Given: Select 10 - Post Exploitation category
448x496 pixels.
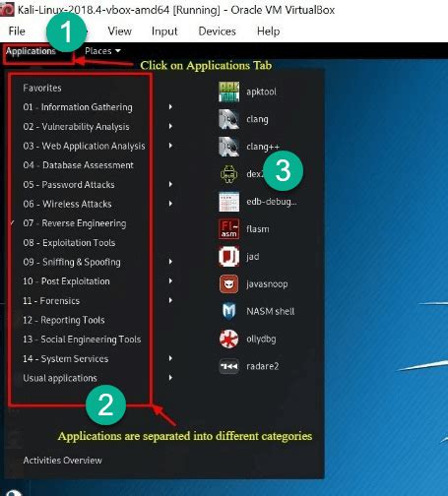Looking at the screenshot, I should 66,281.
